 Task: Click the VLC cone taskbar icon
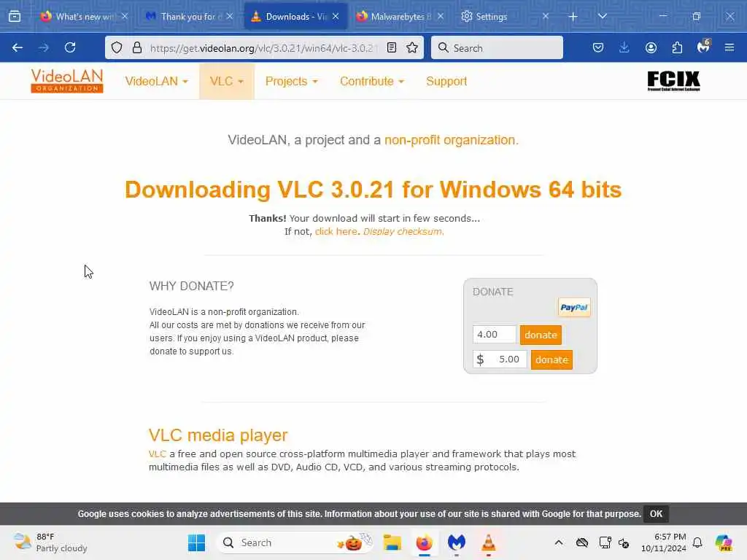(x=488, y=542)
